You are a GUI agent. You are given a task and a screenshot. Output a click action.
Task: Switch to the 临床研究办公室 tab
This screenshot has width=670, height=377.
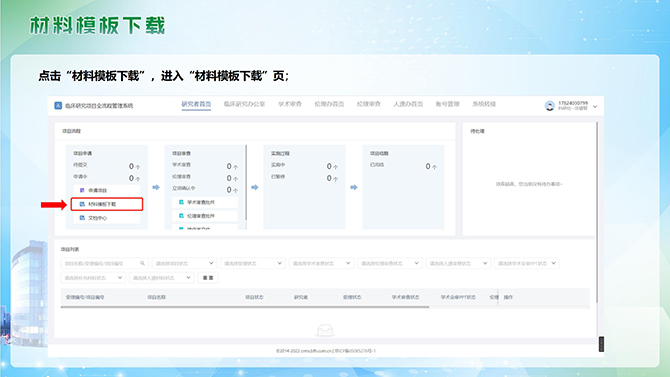(244, 104)
